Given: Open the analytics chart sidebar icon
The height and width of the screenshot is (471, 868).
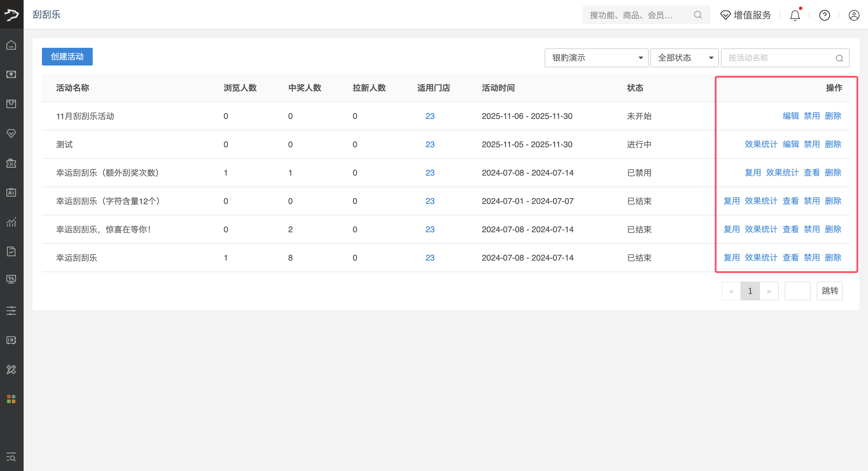Looking at the screenshot, I should [11, 222].
